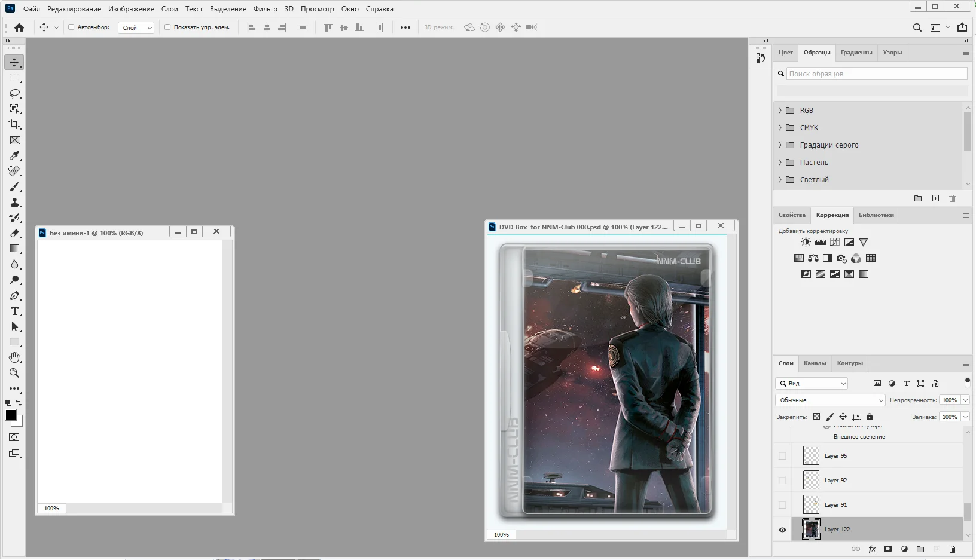The image size is (976, 560).
Task: Select the Zoom tool
Action: [14, 373]
